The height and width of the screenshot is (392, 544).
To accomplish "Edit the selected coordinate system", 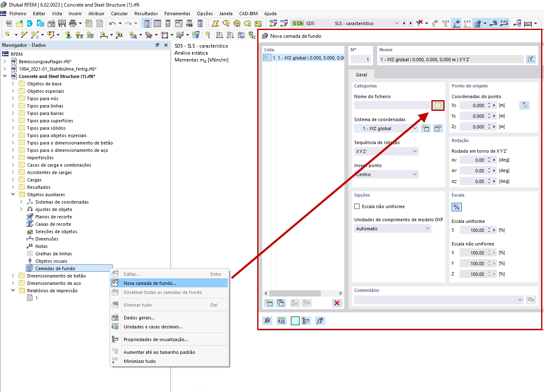I will (x=438, y=128).
